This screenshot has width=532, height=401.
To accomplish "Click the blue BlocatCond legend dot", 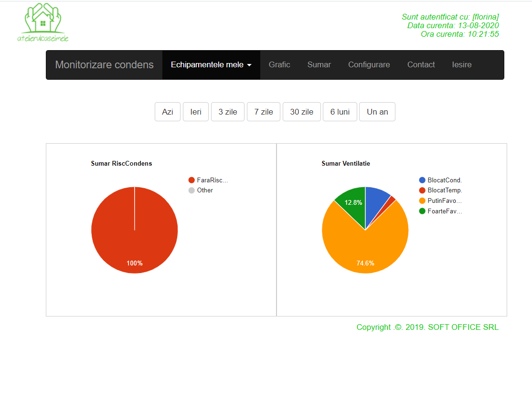I will click(422, 180).
